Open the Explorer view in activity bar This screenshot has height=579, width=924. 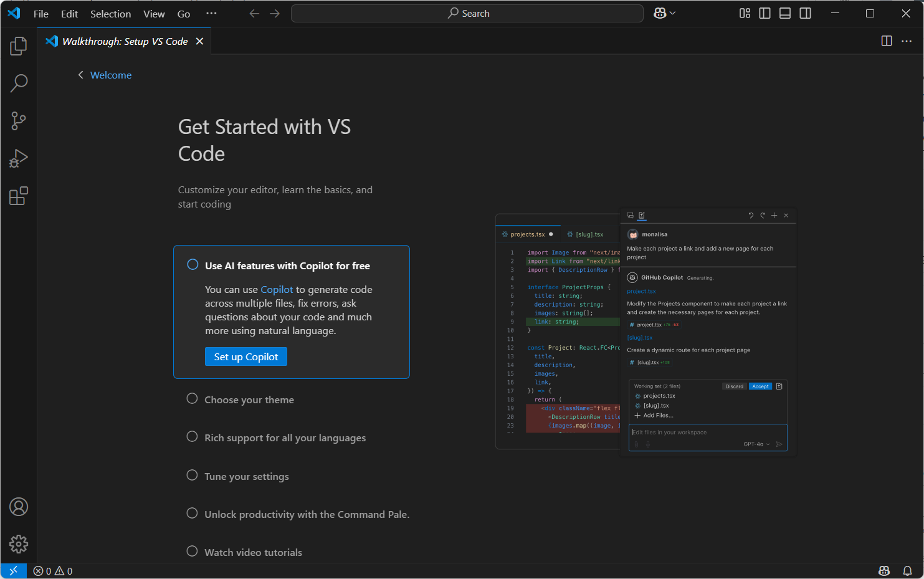click(x=19, y=45)
